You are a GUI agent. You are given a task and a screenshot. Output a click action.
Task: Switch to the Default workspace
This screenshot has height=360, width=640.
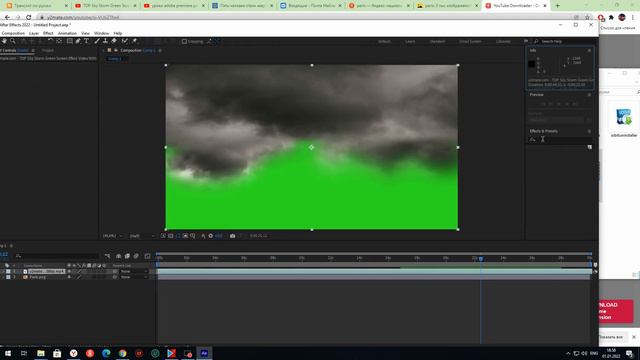tap(384, 41)
